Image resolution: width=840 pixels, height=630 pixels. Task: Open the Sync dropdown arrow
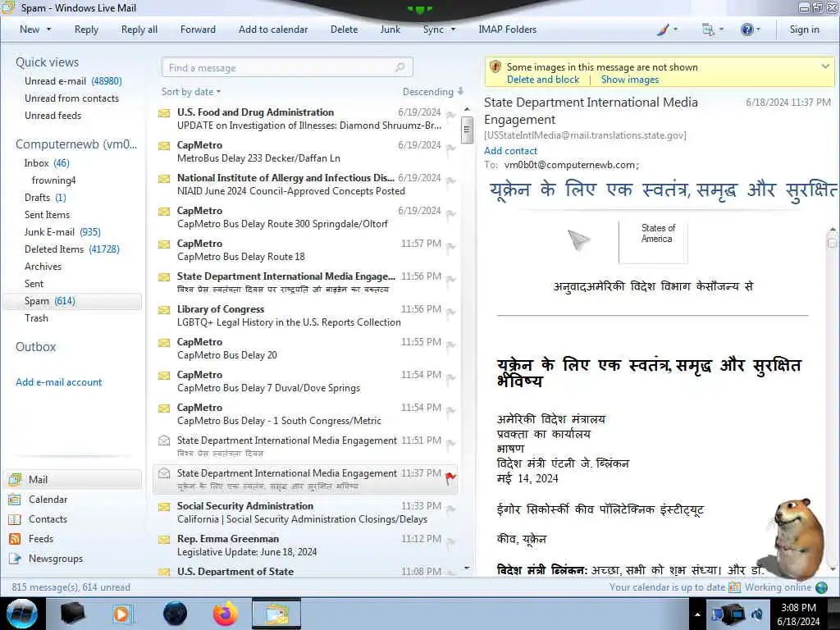(x=453, y=30)
